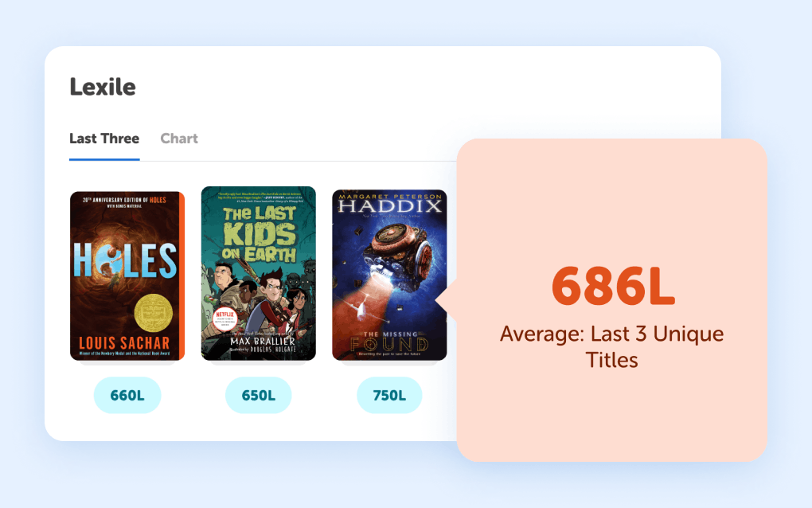Click the 660L Lexile badge
The width and height of the screenshot is (812, 508).
click(127, 395)
